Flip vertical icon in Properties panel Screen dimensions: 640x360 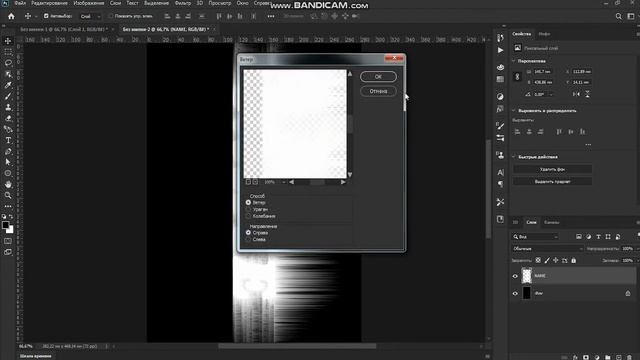[587, 94]
